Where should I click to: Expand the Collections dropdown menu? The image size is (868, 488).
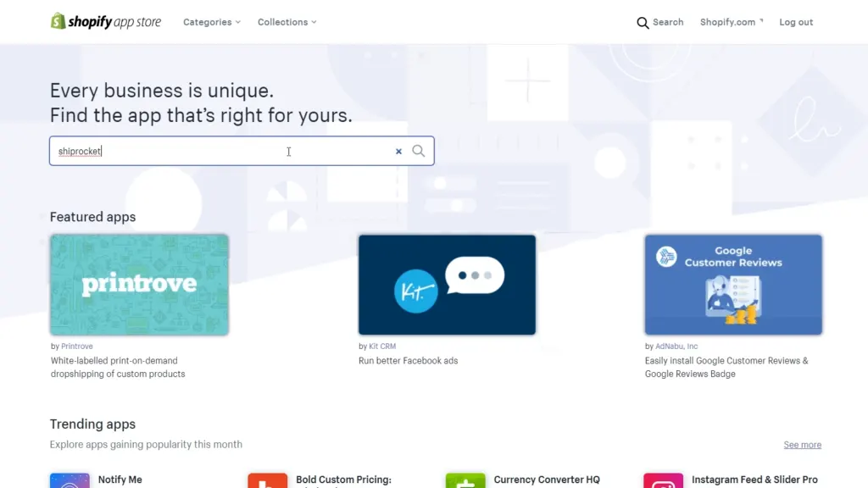(x=287, y=22)
